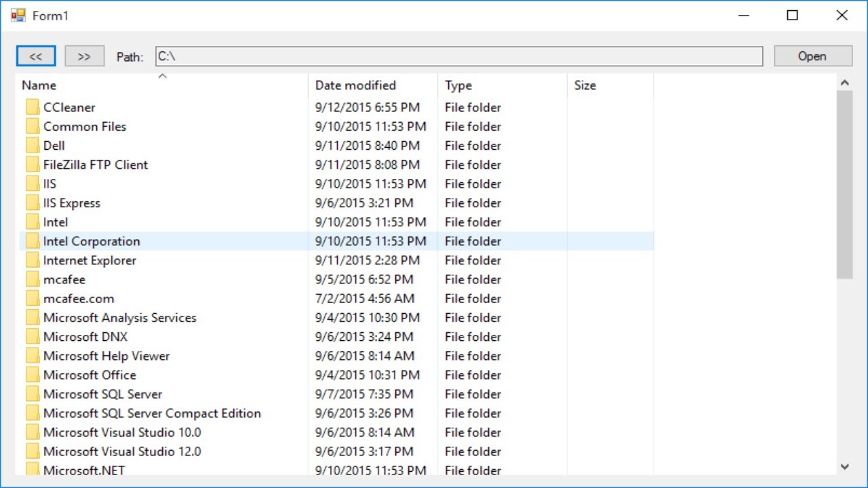Screen dimensions: 868x488
Task: Click the mcafee.com folder icon
Action: (33, 298)
